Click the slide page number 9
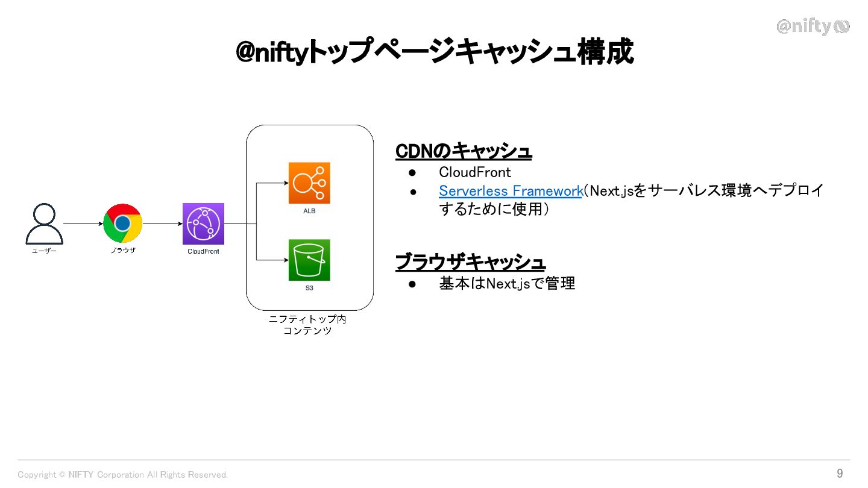This screenshot has height=488, width=868. tap(840, 474)
